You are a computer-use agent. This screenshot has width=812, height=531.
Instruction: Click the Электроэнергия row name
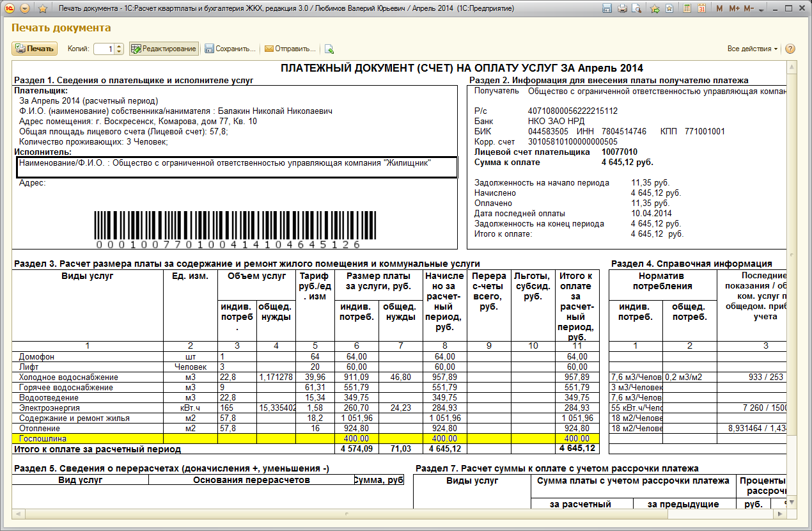49,408
